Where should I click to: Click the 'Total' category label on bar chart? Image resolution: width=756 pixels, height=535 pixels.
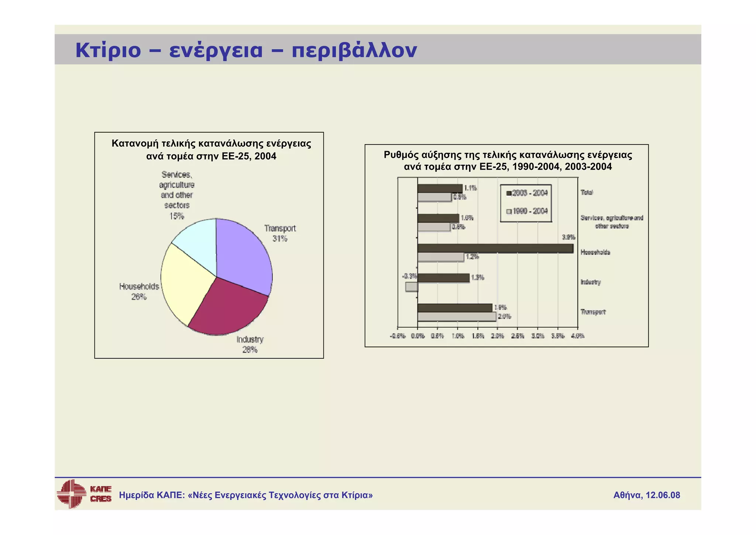click(587, 192)
